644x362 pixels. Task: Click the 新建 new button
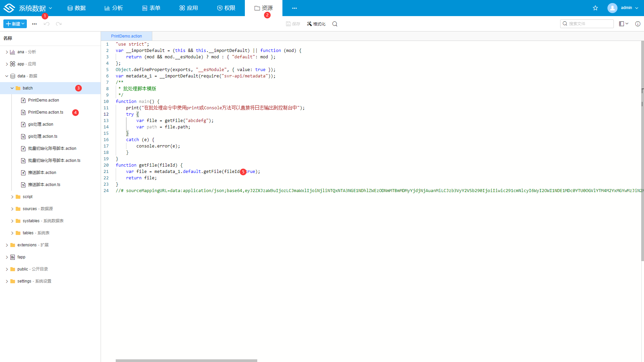tap(15, 24)
